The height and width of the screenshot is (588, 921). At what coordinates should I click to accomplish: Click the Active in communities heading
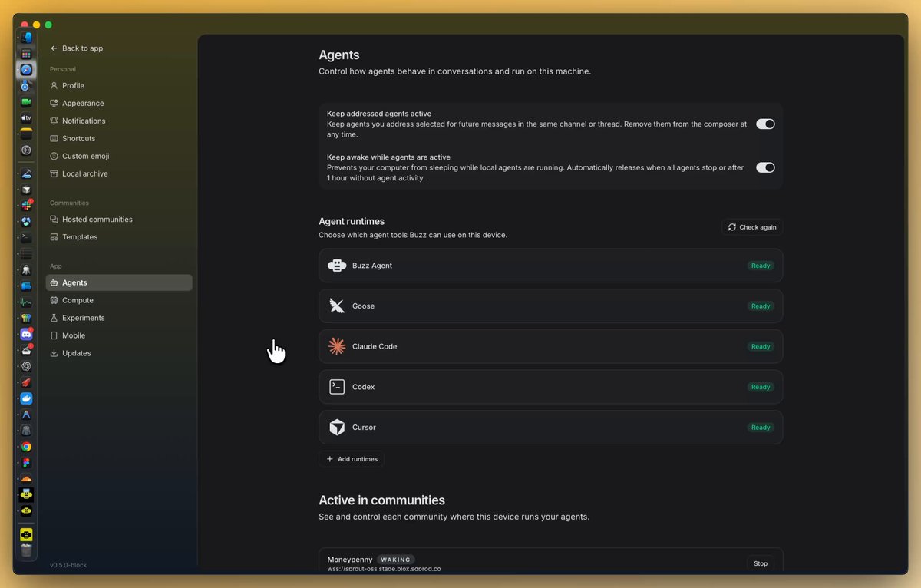381,500
